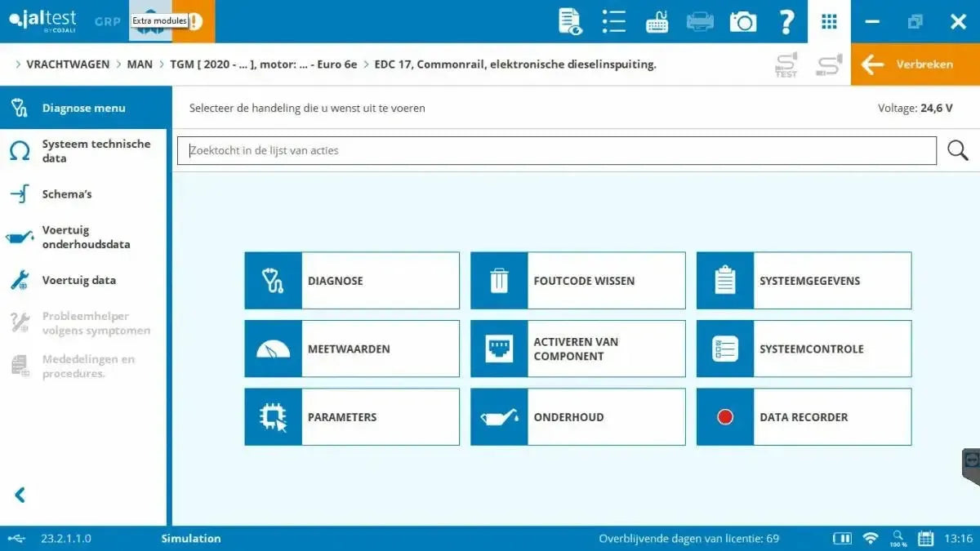The image size is (980, 551).
Task: Open the help section with the question mark icon
Action: tap(786, 21)
